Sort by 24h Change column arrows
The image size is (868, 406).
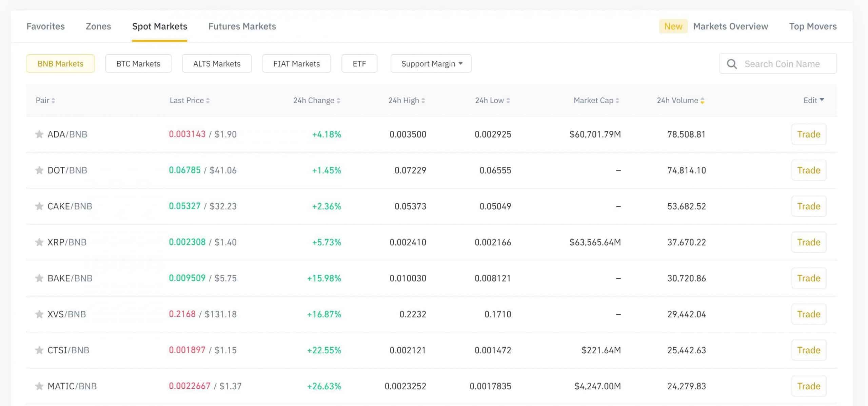coord(338,100)
